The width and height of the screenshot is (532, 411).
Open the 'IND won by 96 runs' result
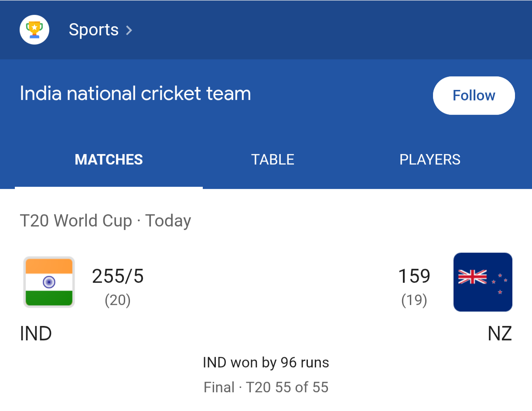coord(266,363)
